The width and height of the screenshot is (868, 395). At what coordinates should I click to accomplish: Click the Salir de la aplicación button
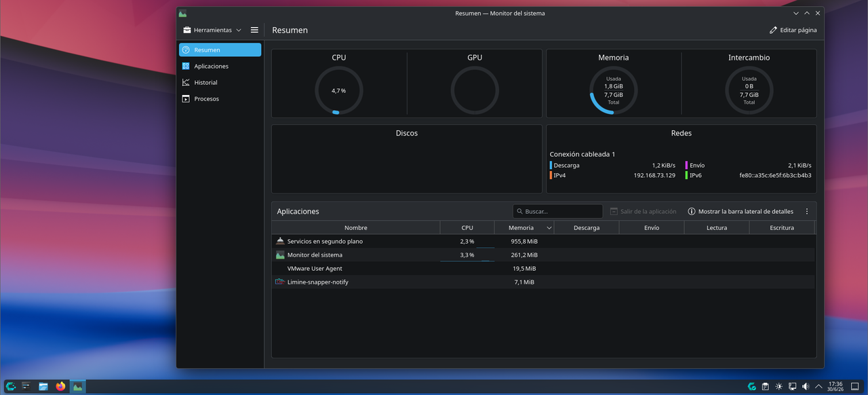pyautogui.click(x=643, y=211)
